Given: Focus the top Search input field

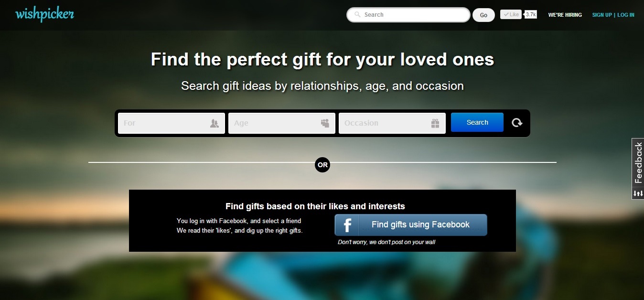Looking at the screenshot, I should (408, 15).
